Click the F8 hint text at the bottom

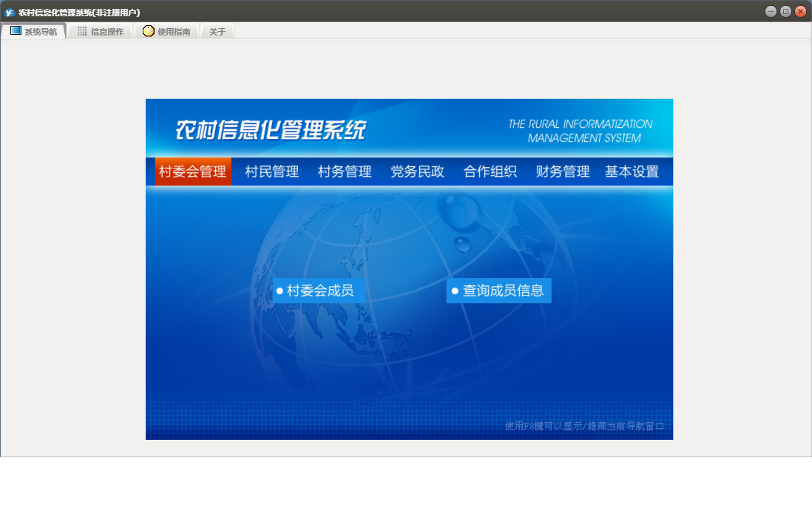click(584, 426)
